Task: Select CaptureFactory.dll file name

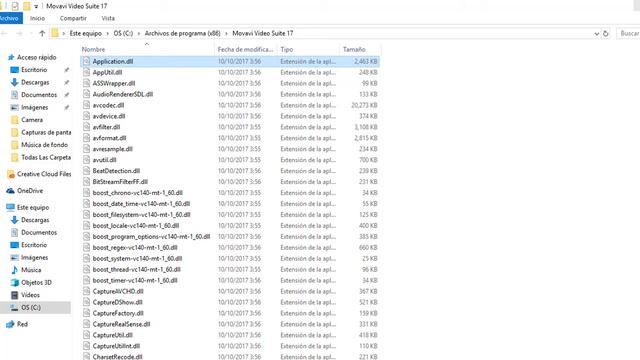Action: tap(118, 313)
